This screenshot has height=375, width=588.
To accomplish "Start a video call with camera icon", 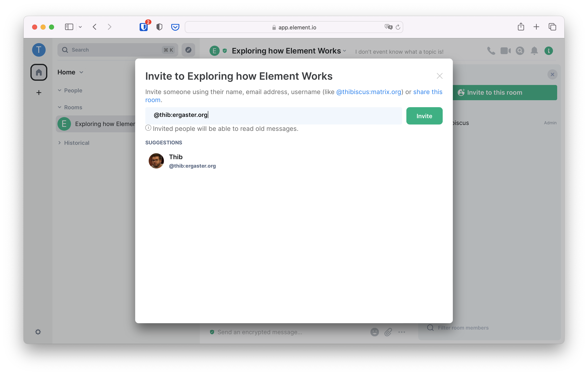I will [x=505, y=51].
